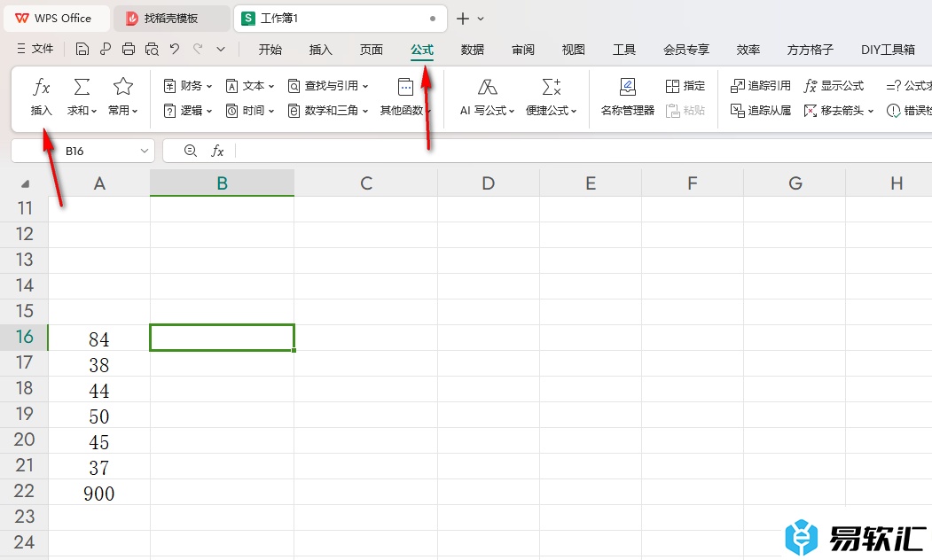
Task: Click the 指定 create names button
Action: click(685, 86)
